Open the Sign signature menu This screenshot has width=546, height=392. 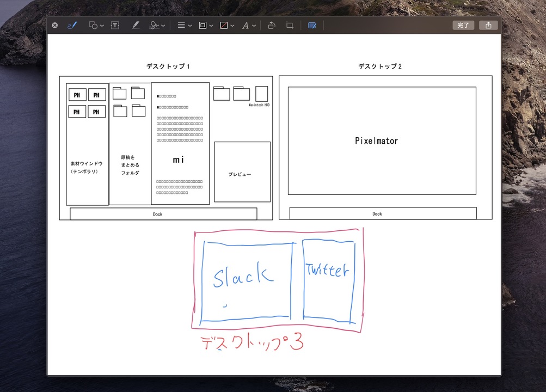click(157, 26)
